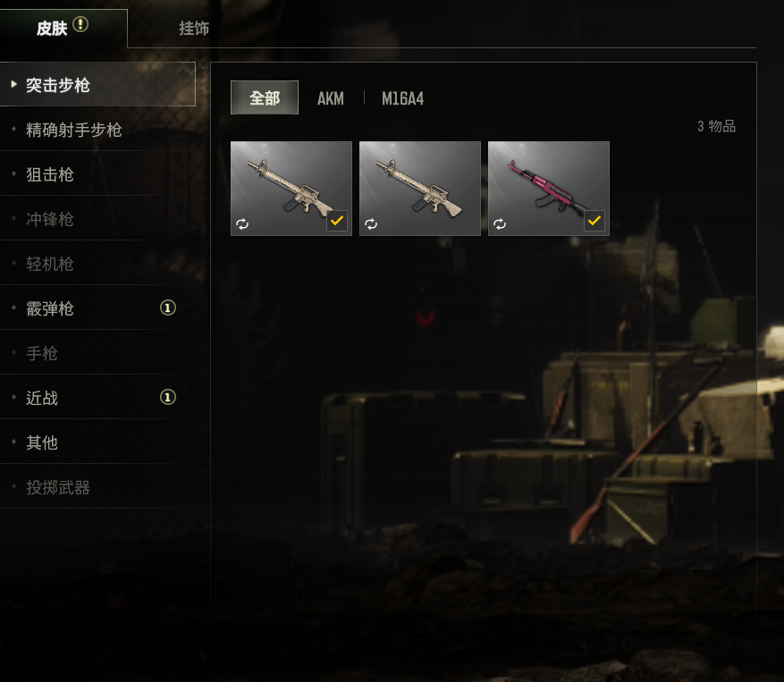Click the alert icon beside 皮肤 tab

80,24
